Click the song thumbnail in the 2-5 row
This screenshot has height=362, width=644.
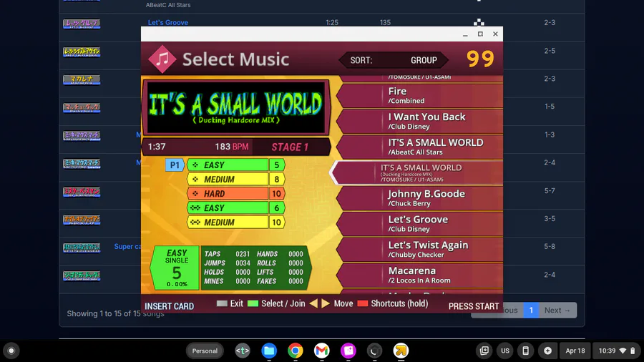(x=82, y=52)
